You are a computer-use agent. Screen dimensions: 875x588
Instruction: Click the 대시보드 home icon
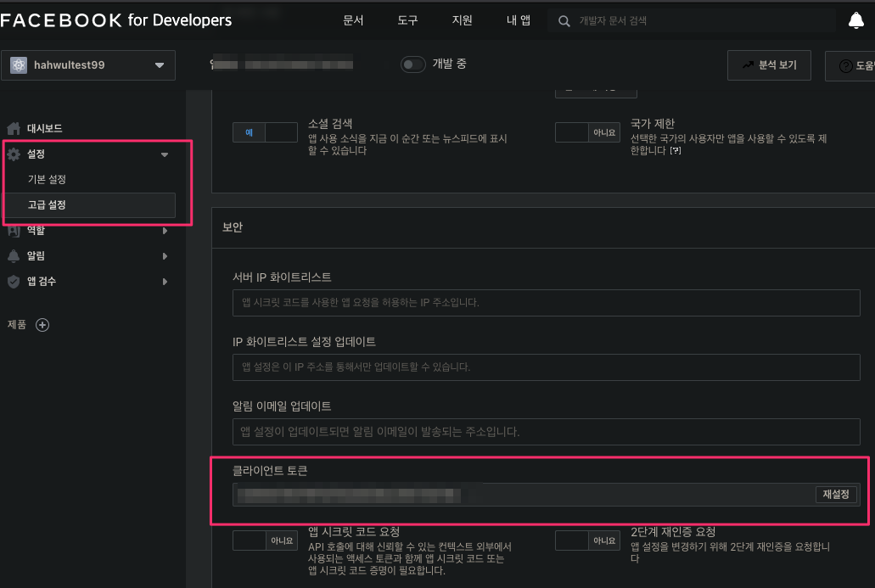(14, 128)
